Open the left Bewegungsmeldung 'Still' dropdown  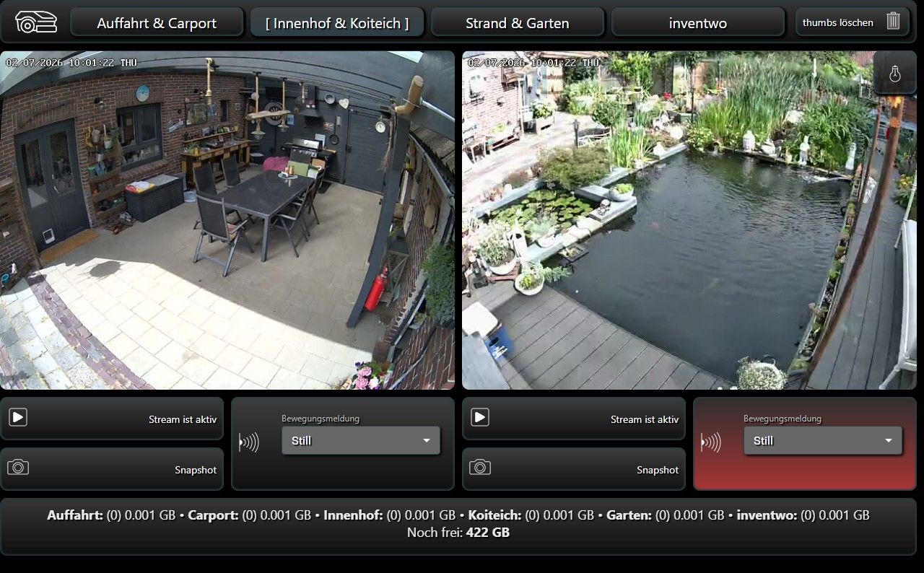click(x=361, y=440)
